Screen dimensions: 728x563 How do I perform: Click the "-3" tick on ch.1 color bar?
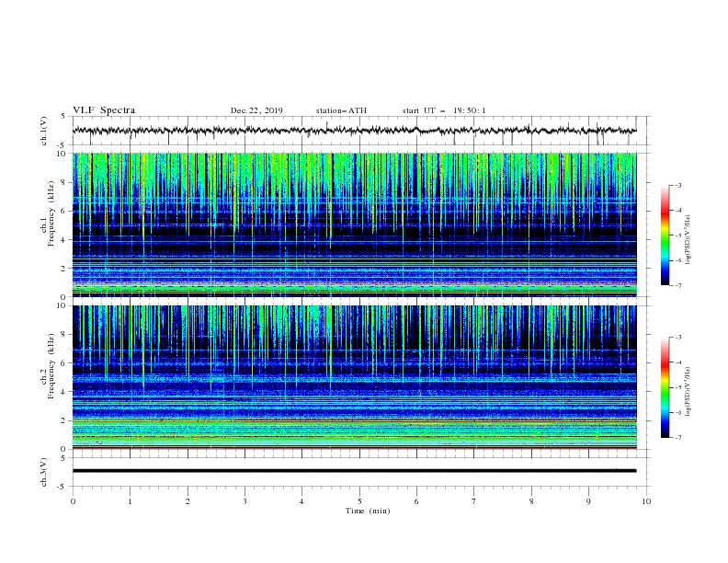click(678, 185)
